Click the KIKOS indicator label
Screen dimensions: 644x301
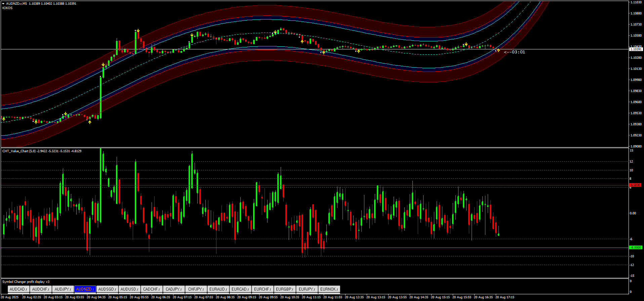[7, 8]
